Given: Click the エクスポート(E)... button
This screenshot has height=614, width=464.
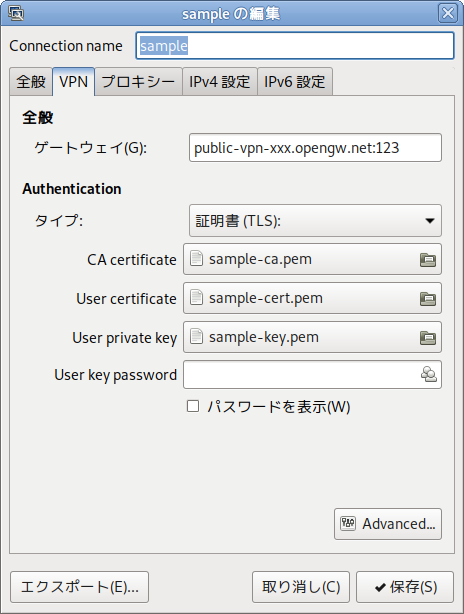Looking at the screenshot, I should pos(79,587).
